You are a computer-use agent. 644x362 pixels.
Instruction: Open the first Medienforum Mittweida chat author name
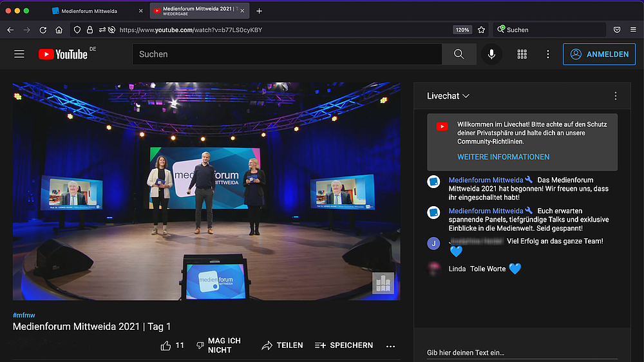(x=486, y=180)
